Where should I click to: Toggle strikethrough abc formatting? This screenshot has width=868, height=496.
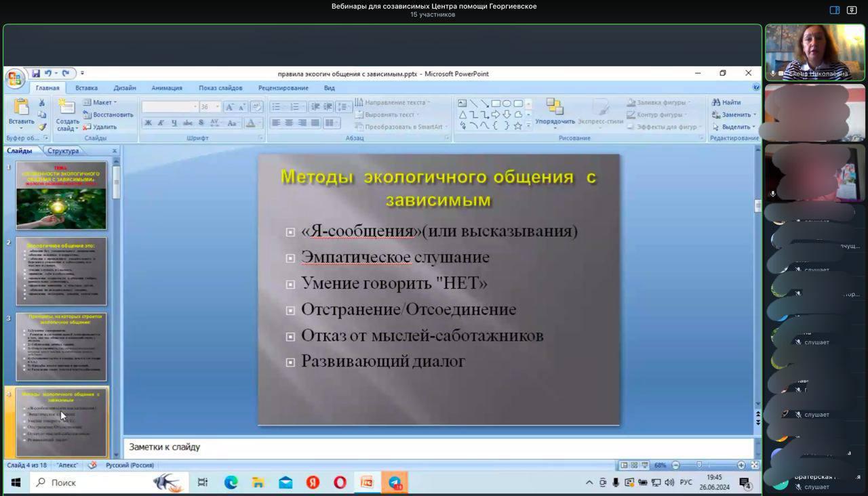tap(188, 123)
